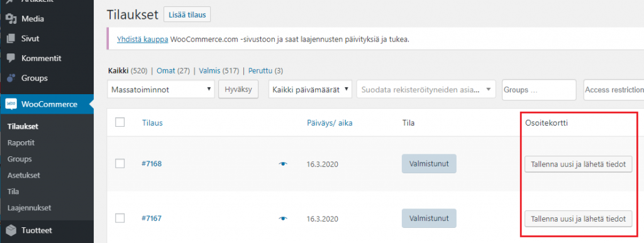The image size is (644, 243).
Task: Click date 16.3.2020 of order #7167
Action: pos(323,219)
